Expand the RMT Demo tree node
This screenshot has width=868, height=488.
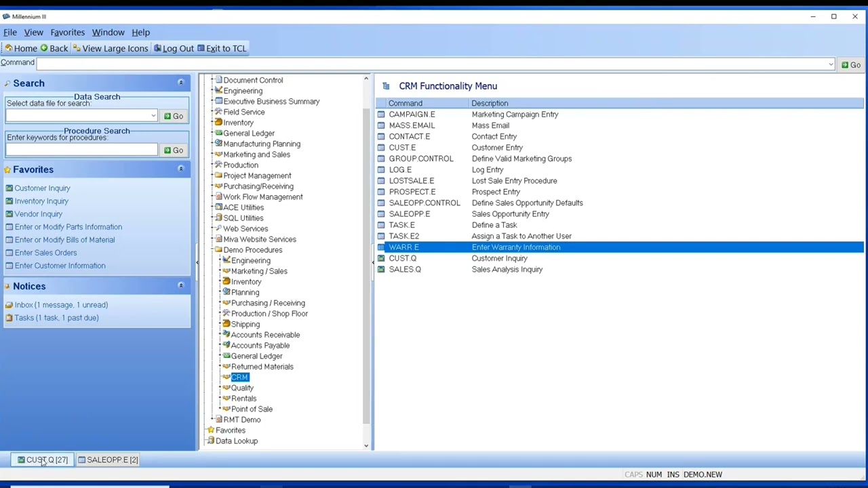coord(211,420)
